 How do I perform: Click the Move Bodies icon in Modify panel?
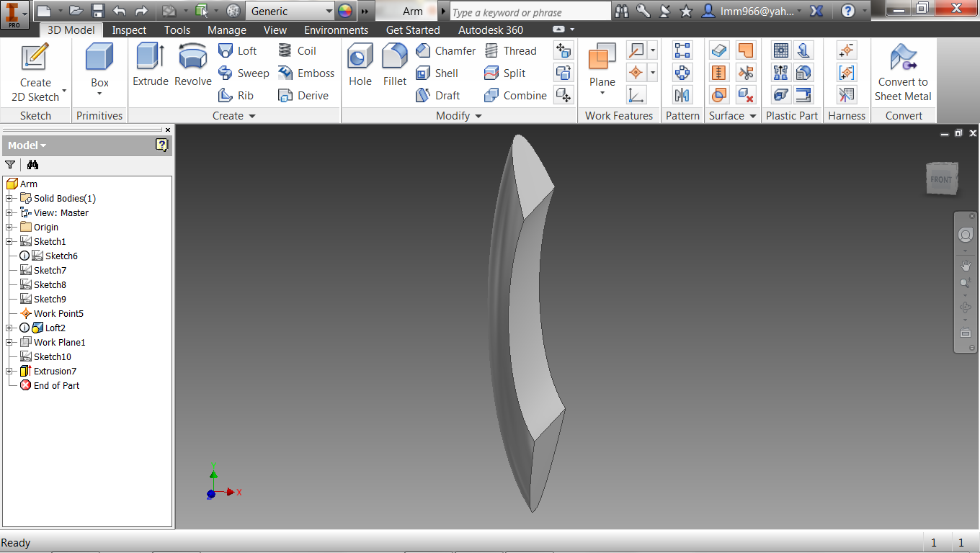pyautogui.click(x=563, y=95)
